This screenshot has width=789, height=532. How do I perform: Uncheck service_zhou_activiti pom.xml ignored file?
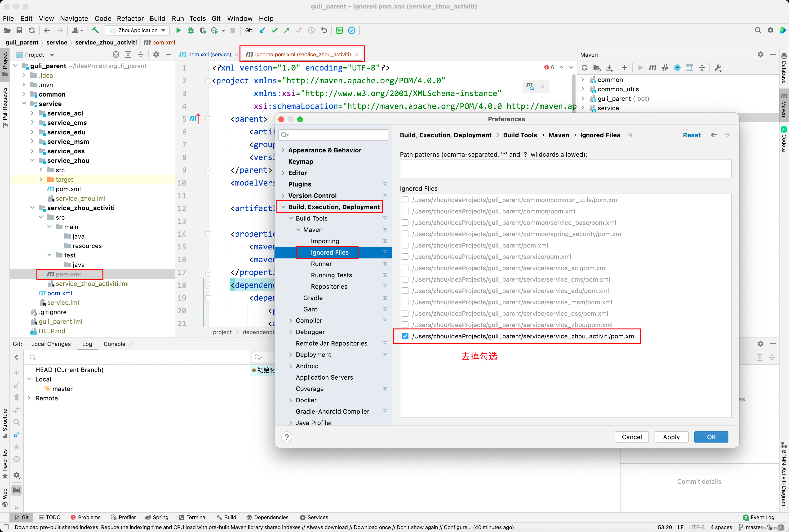pos(405,336)
